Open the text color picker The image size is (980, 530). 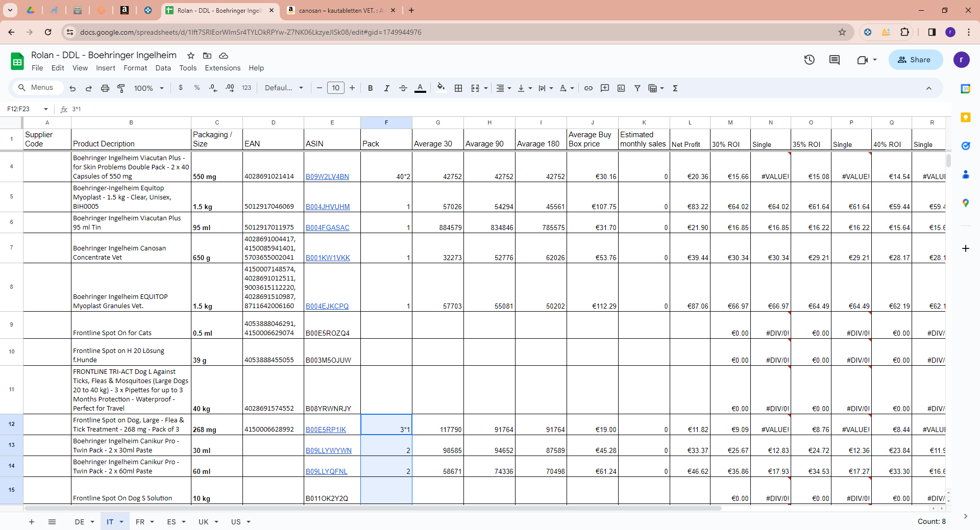pos(420,88)
